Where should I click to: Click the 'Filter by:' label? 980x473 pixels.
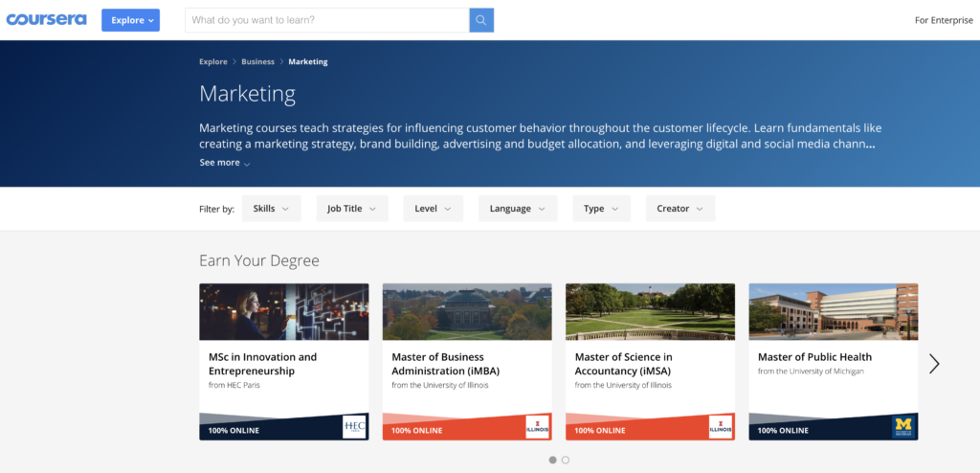217,209
